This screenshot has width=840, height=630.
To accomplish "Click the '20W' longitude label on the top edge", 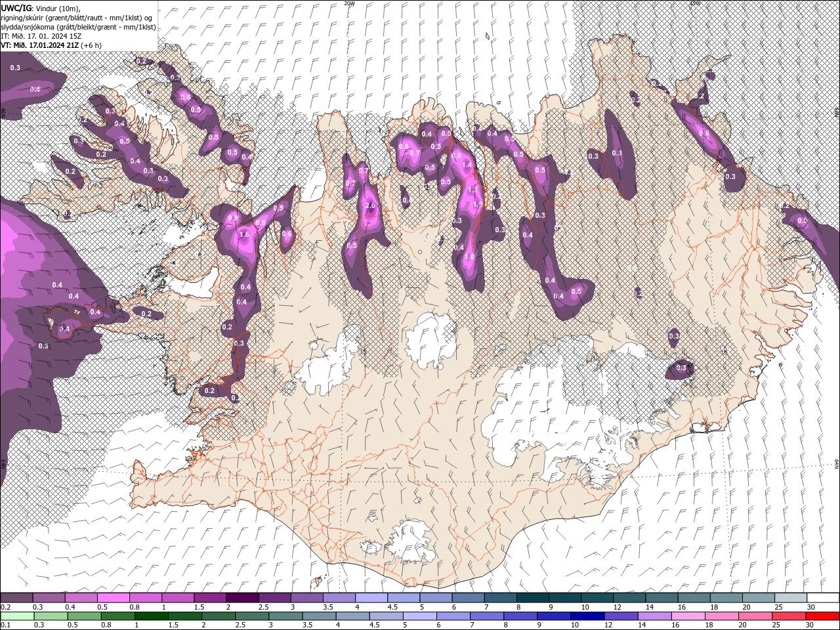I will [350, 3].
